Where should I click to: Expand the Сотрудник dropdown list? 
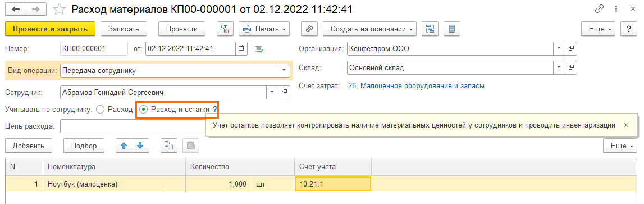tap(272, 93)
